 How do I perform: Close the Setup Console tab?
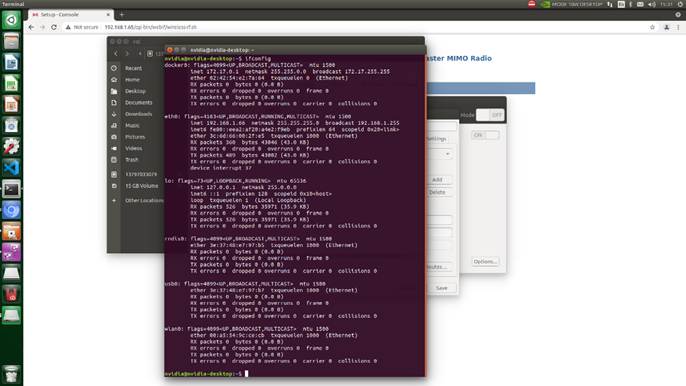108,14
